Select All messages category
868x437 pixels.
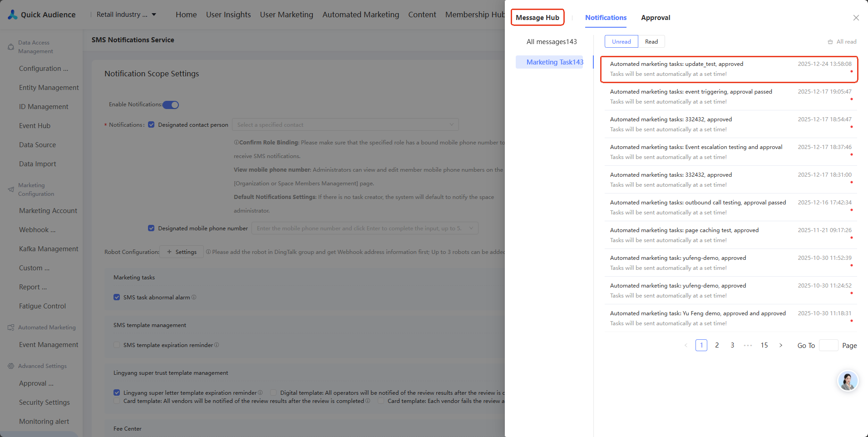coord(552,42)
